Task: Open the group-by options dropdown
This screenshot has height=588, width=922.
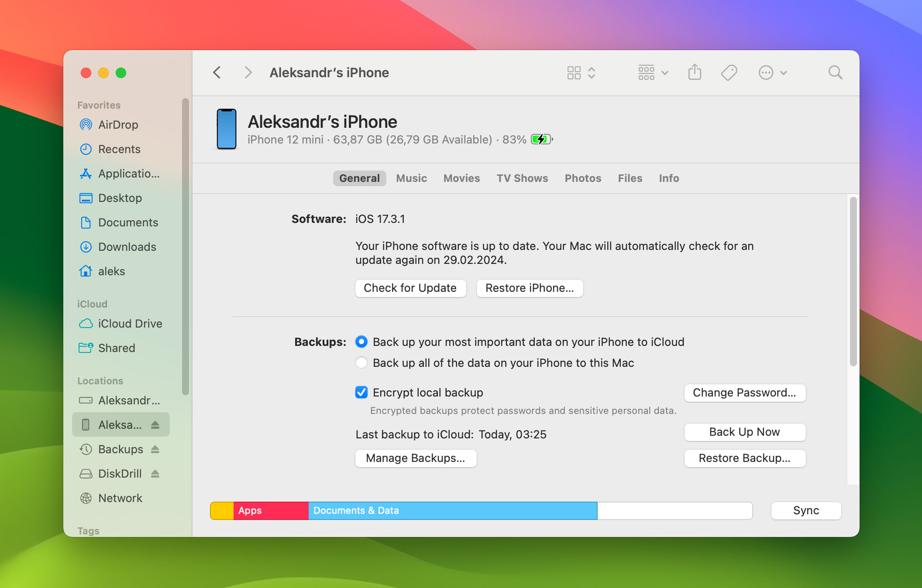Action: point(653,72)
